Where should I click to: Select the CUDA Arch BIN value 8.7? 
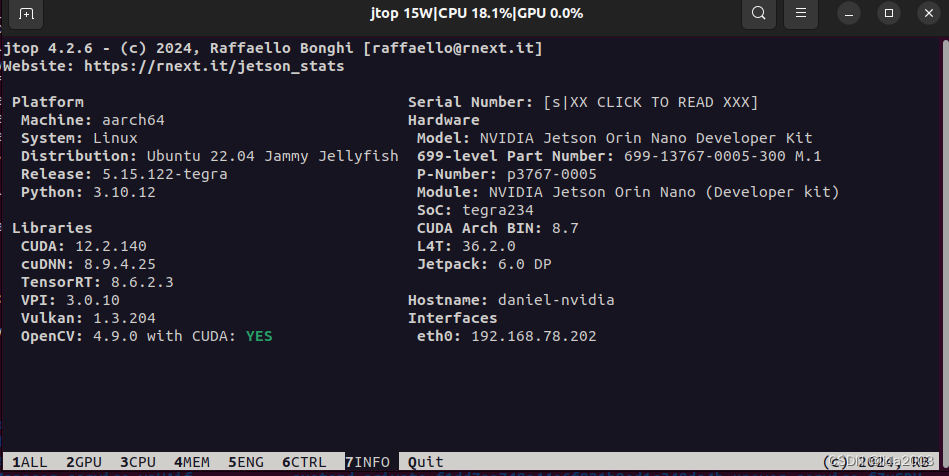(565, 228)
